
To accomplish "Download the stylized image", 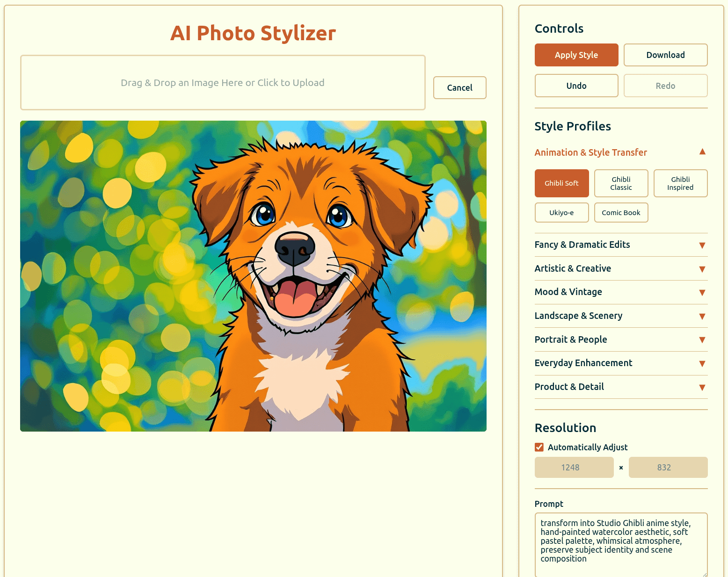I will (665, 55).
